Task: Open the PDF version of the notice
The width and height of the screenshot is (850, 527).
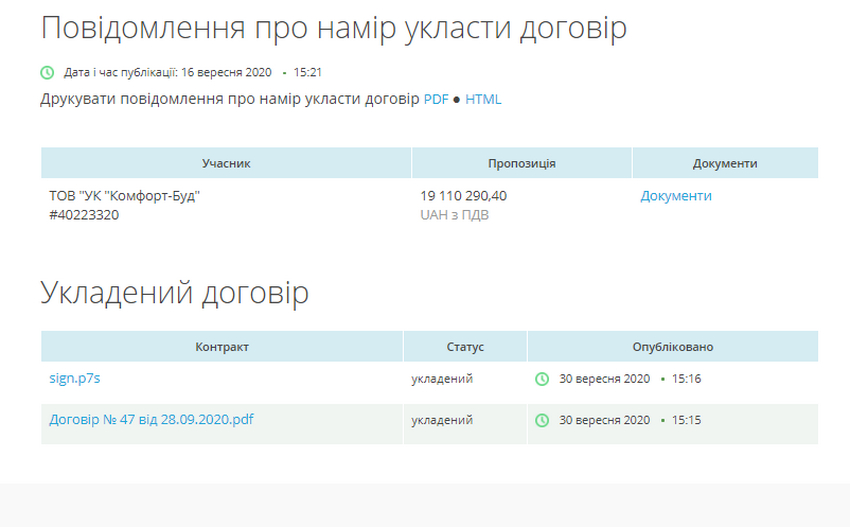Action: tap(436, 99)
